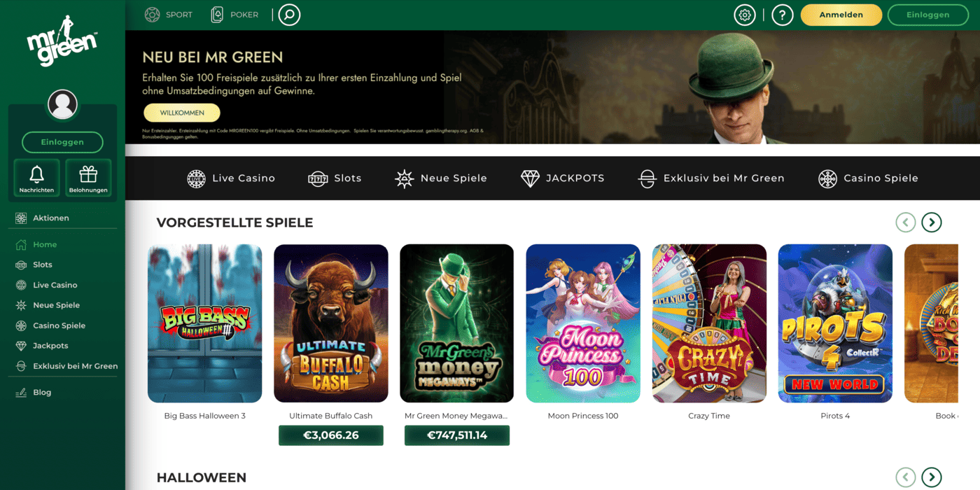Viewport: 980px width, 490px height.
Task: Open Nachrichten bell notifications
Action: tap(36, 178)
